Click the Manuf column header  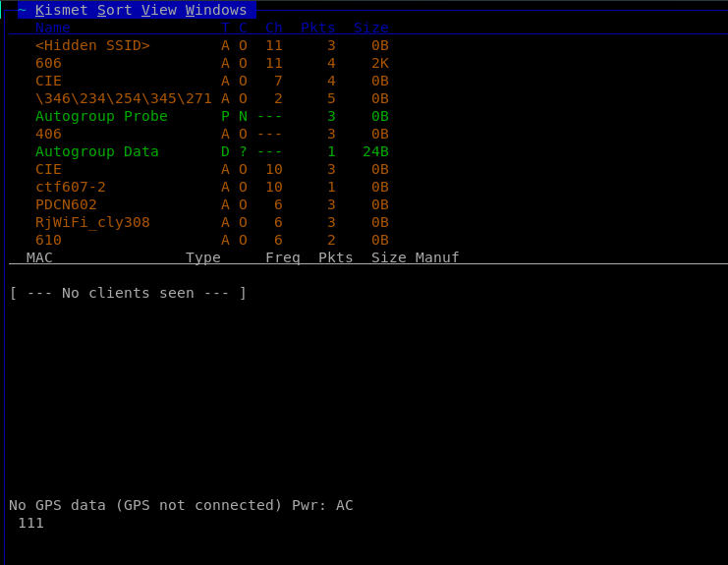coord(437,257)
